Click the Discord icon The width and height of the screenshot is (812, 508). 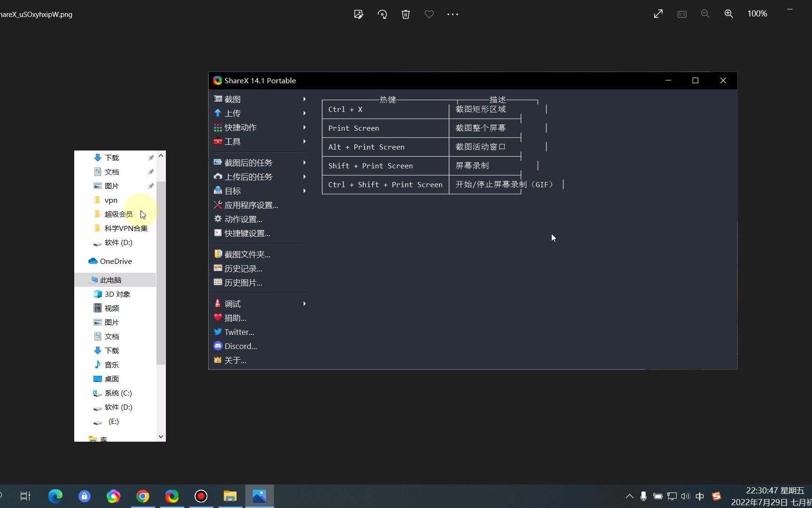click(x=218, y=346)
